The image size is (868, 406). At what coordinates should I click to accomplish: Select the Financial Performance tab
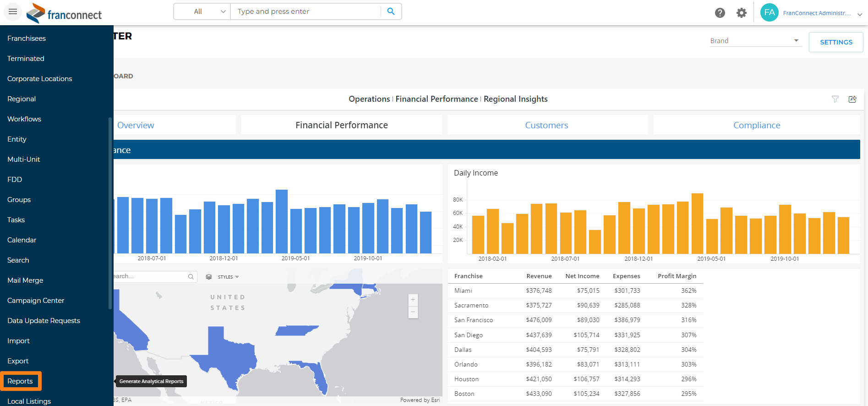[342, 125]
